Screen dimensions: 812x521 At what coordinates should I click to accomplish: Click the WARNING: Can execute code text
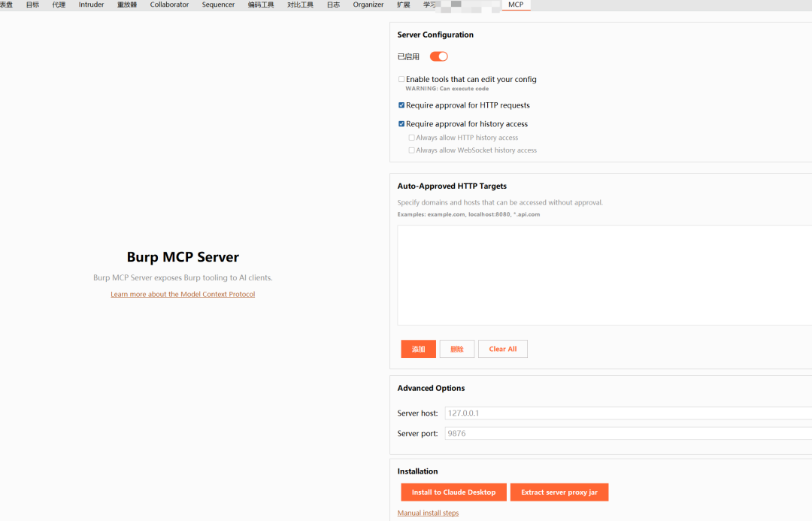pos(447,89)
